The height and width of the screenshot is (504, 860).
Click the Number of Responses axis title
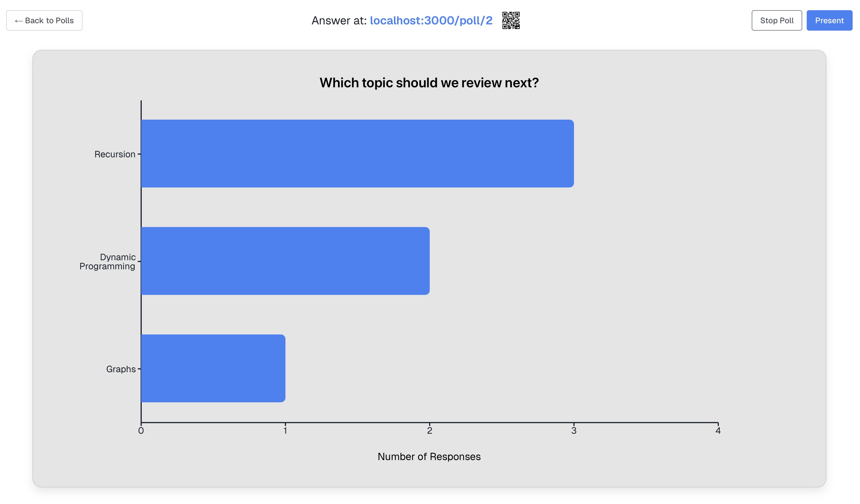(x=429, y=456)
